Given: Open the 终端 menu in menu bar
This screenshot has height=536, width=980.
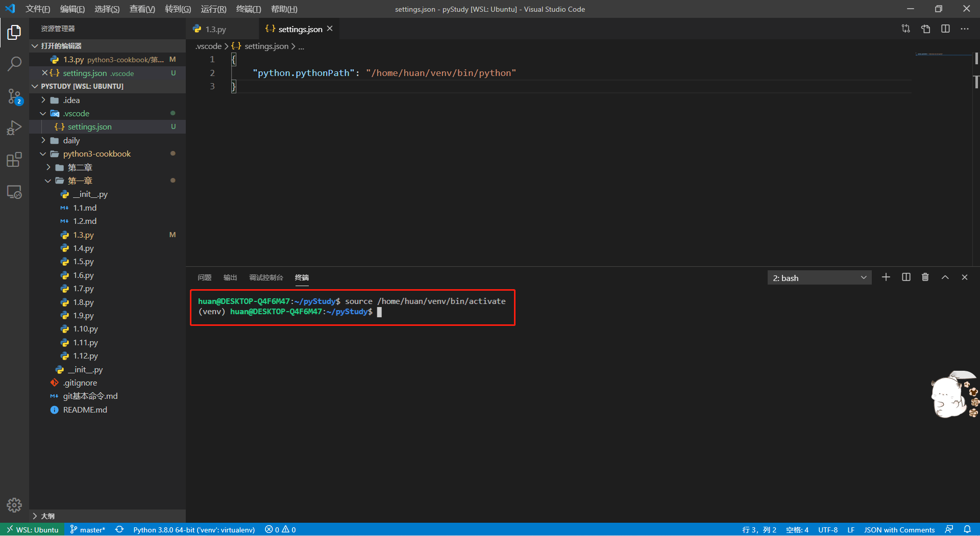Looking at the screenshot, I should [x=249, y=9].
